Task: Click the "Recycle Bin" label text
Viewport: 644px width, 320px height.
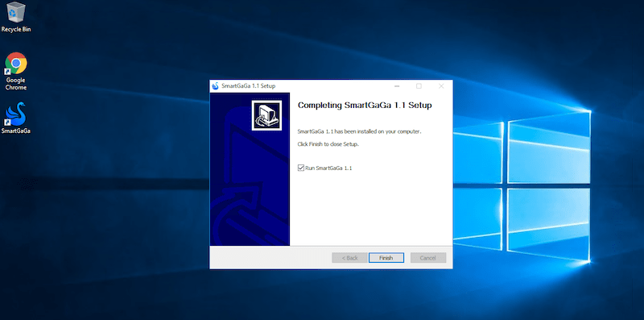Action: pos(16,29)
